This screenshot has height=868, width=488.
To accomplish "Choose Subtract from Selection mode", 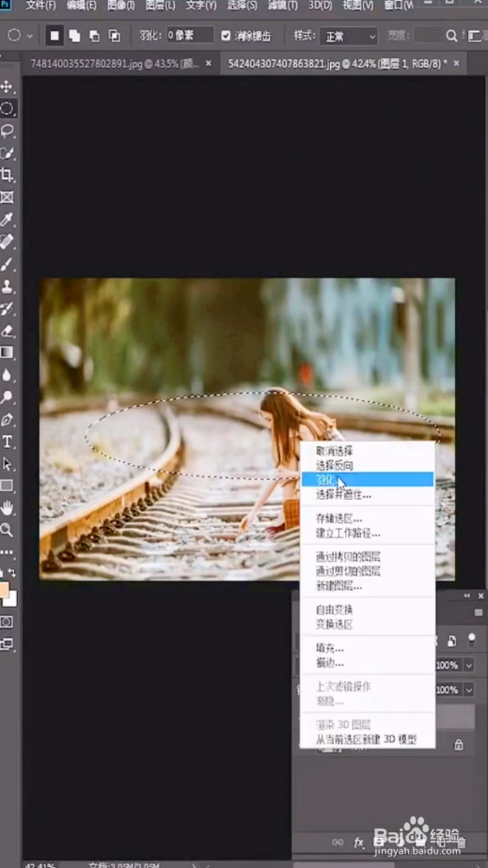I will click(x=94, y=36).
